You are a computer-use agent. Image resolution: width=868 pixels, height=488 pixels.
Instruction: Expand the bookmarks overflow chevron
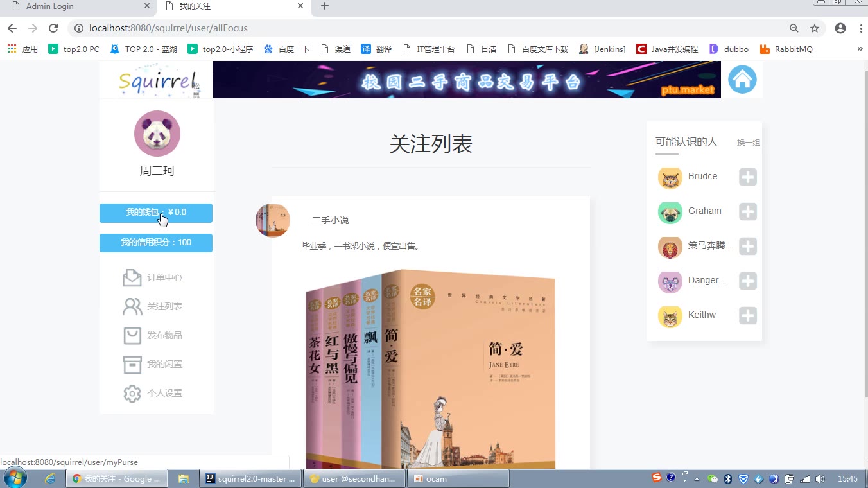pyautogui.click(x=860, y=49)
